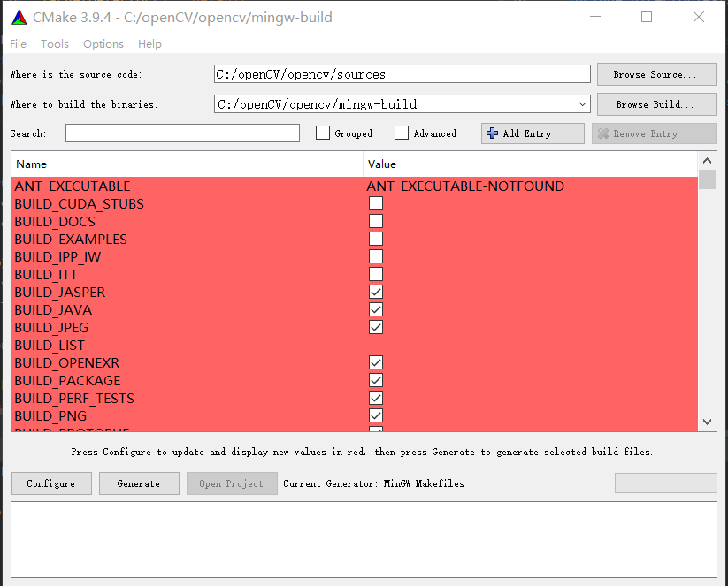This screenshot has height=586, width=728.
Task: Uncheck the BUILD_JASPER checkbox
Action: (376, 292)
